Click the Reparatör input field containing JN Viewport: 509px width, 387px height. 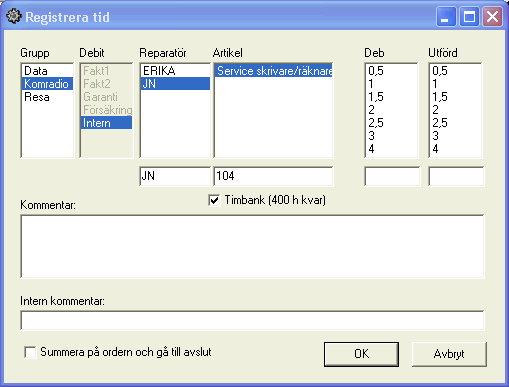point(175,176)
